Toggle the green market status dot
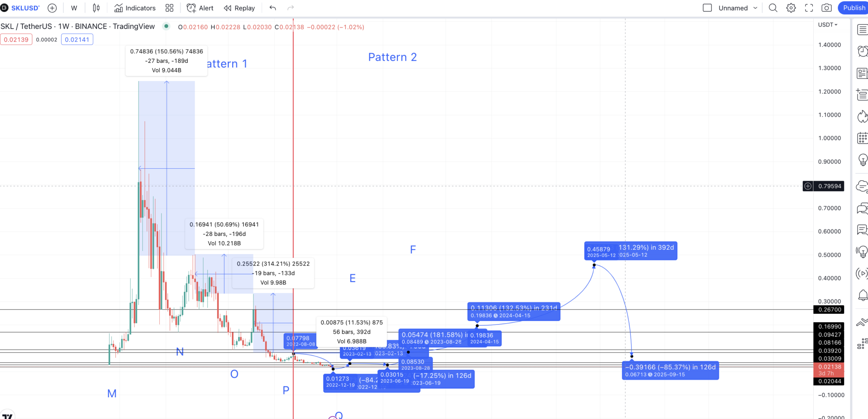Viewport: 868px width, 419px height. 167,26
